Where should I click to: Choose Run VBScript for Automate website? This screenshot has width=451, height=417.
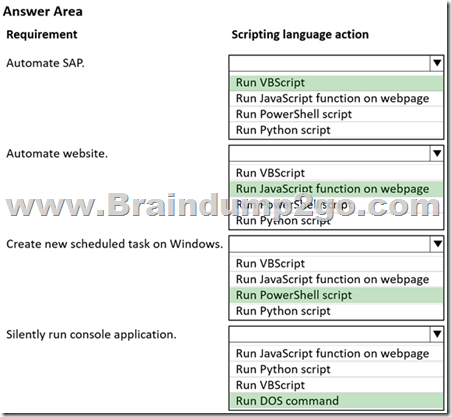click(336, 173)
